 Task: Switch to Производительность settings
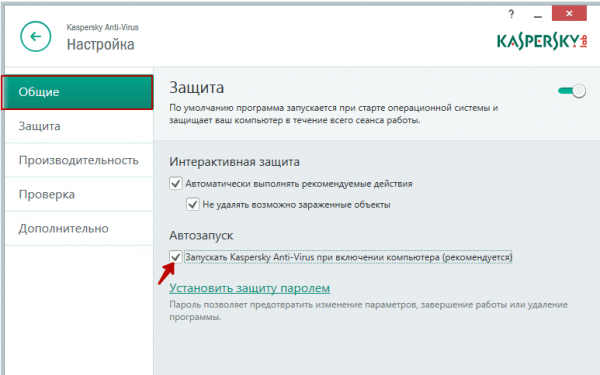click(79, 160)
